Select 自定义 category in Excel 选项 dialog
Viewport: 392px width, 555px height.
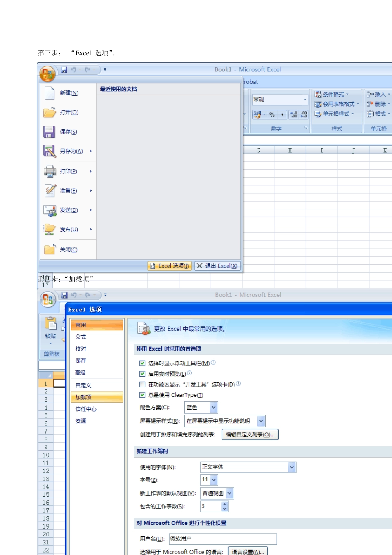(x=97, y=385)
